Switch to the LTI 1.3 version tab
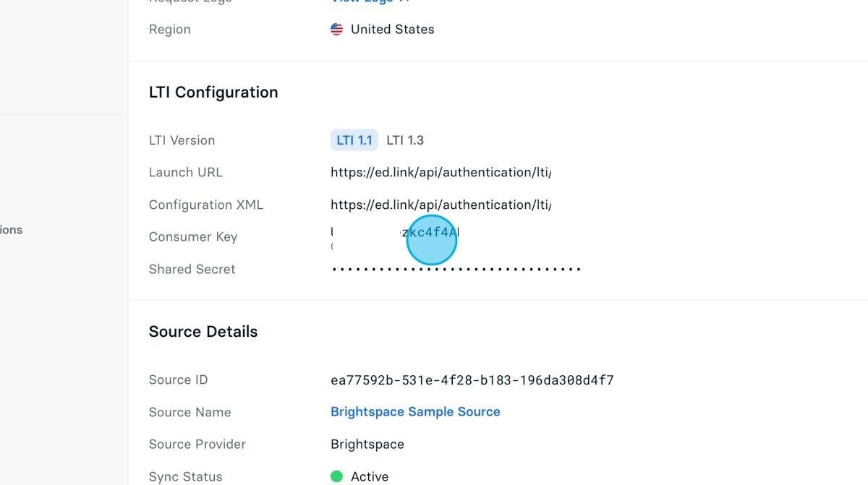868x485 pixels. point(405,140)
